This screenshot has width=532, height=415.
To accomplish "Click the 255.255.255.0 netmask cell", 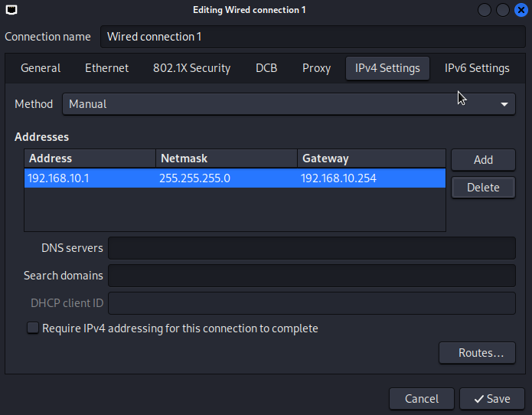I will coord(194,178).
